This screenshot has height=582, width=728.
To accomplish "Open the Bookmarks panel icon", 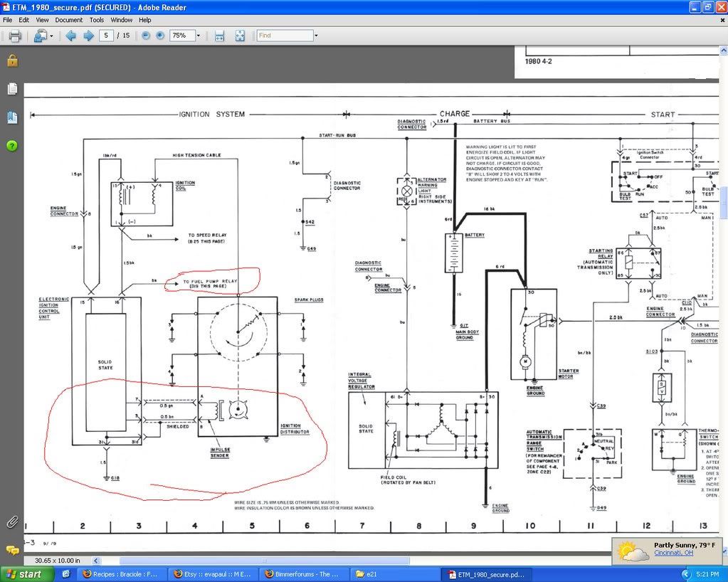I will click(12, 117).
